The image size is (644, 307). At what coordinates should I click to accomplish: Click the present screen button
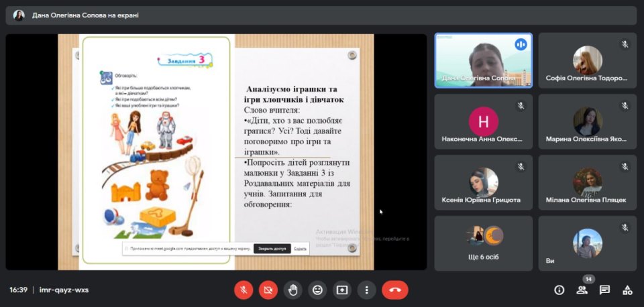pyautogui.click(x=342, y=290)
